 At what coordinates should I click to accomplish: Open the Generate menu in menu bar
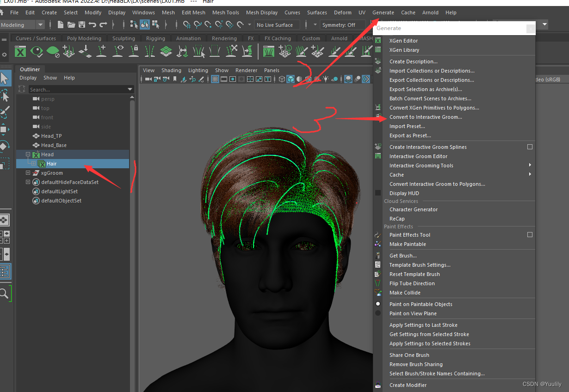pyautogui.click(x=383, y=12)
